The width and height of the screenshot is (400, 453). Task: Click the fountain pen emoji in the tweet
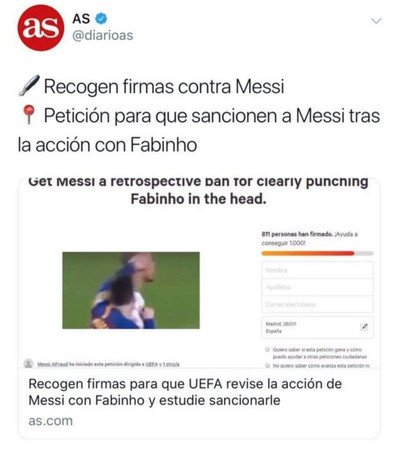point(29,86)
